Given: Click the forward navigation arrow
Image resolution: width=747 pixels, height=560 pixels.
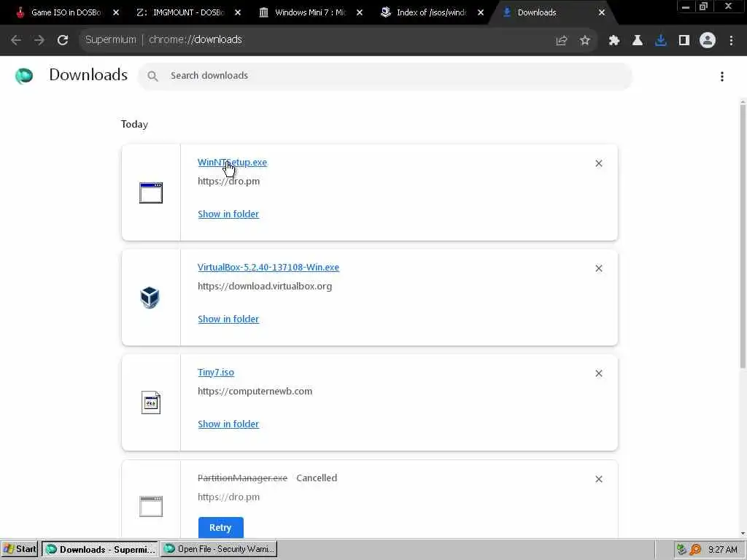Looking at the screenshot, I should coord(39,40).
